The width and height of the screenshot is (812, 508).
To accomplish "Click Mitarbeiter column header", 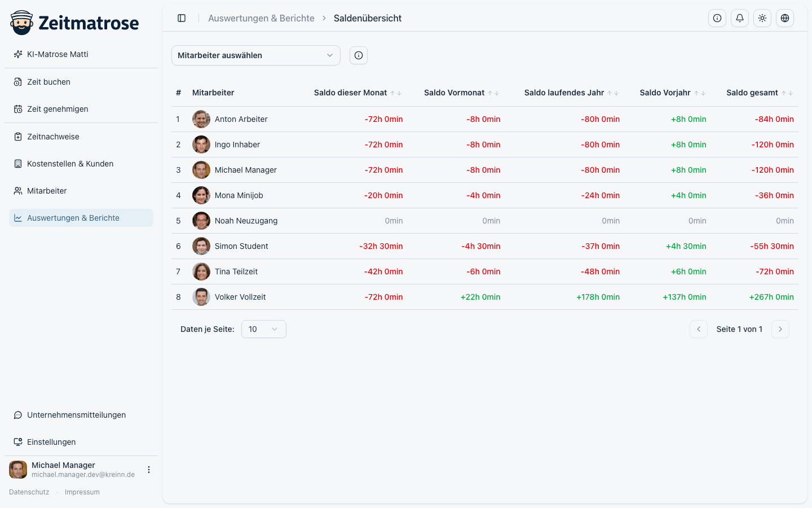I will tap(213, 93).
